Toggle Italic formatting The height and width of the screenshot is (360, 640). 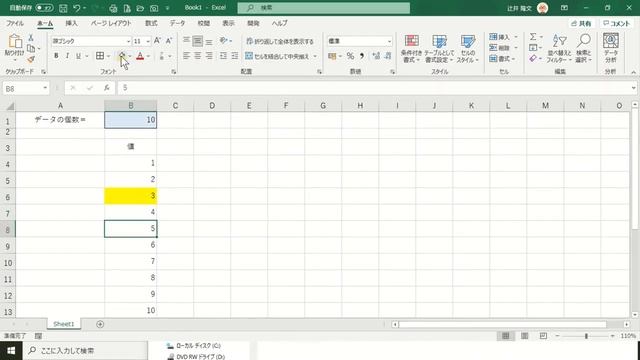pos(67,56)
